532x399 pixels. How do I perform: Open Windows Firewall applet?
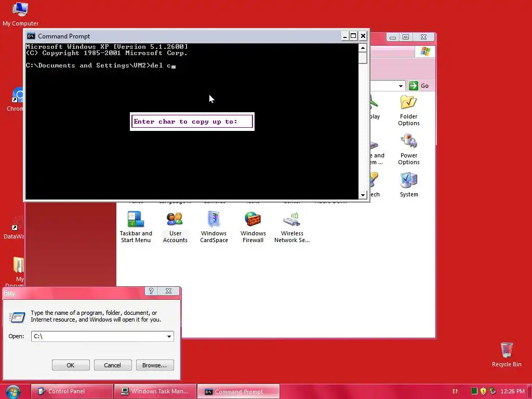click(253, 228)
